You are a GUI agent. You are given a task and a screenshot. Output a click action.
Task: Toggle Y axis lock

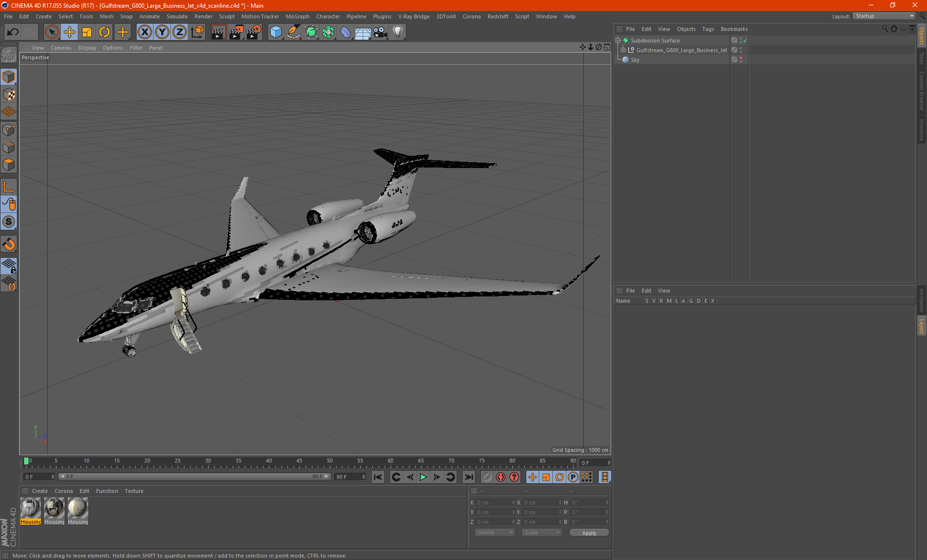(x=162, y=32)
